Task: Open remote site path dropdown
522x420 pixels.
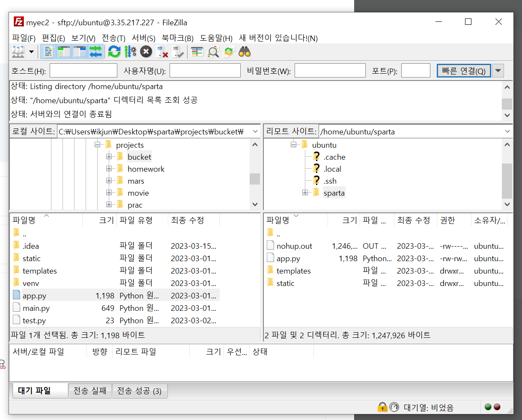Action: point(507,131)
